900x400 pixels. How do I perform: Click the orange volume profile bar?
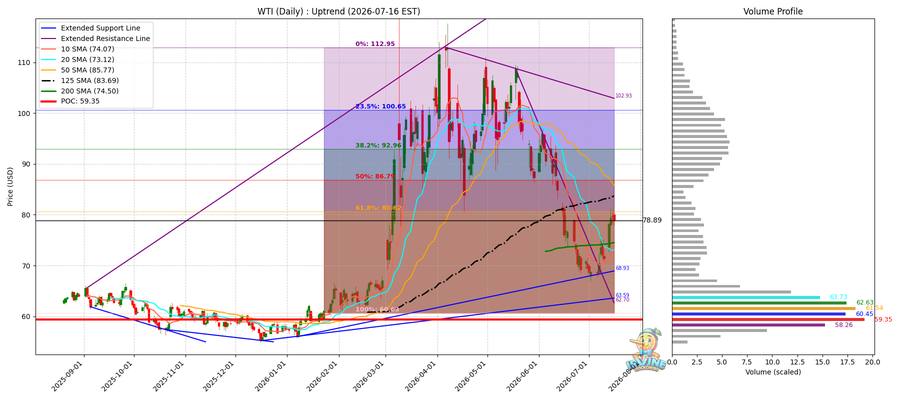763,308
